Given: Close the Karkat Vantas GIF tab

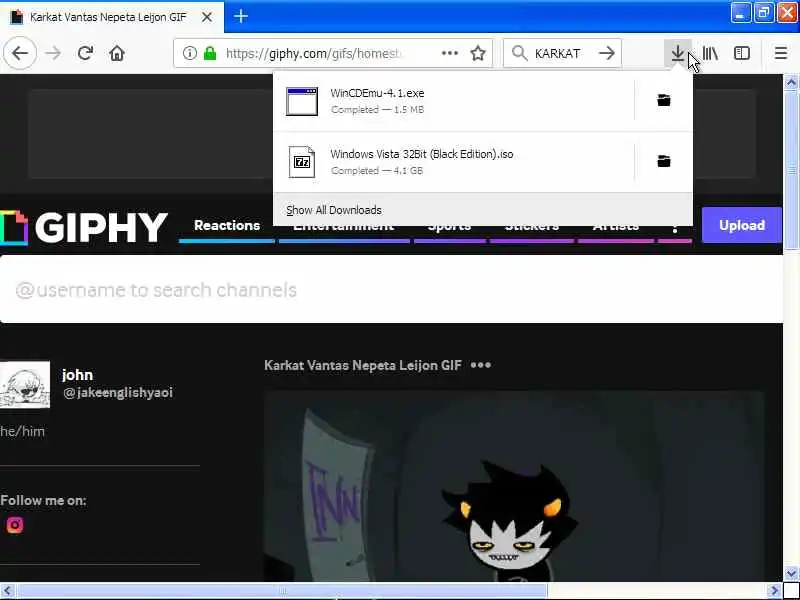Looking at the screenshot, I should [x=207, y=17].
